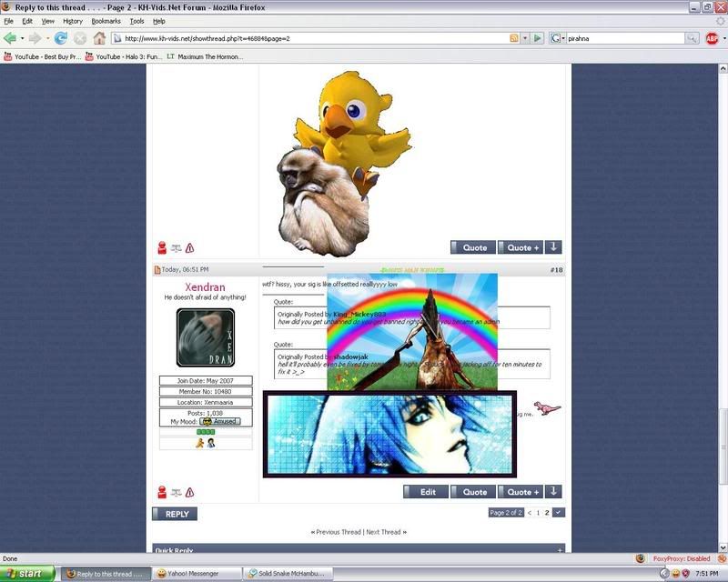Viewport: 728px width, 582px height.
Task: Open the Forward history dropdown arrow
Action: [x=47, y=38]
